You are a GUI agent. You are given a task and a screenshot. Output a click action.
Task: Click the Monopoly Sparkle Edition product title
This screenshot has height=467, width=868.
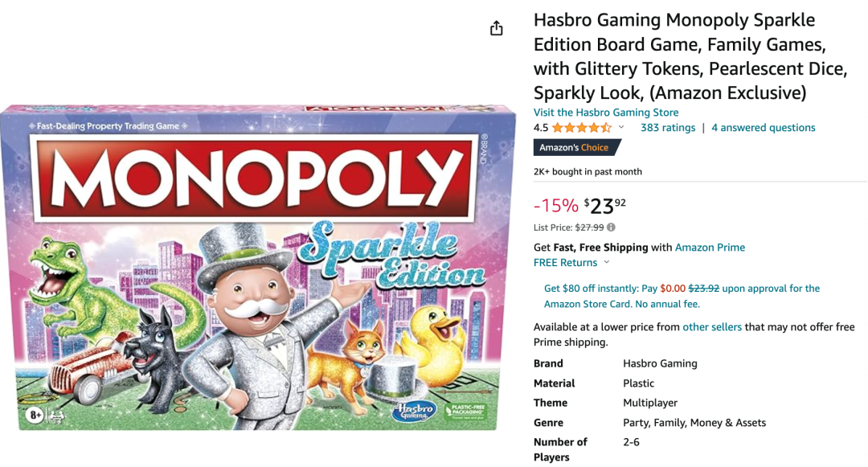(690, 56)
